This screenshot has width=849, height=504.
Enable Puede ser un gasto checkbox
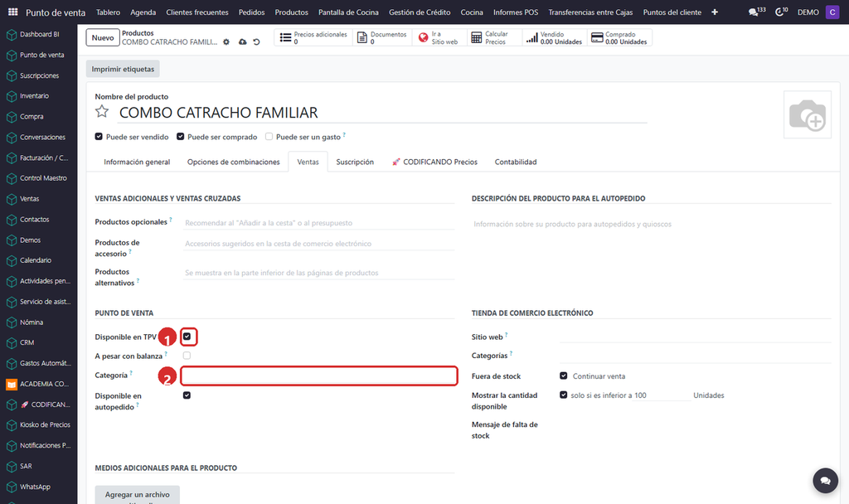pyautogui.click(x=269, y=137)
